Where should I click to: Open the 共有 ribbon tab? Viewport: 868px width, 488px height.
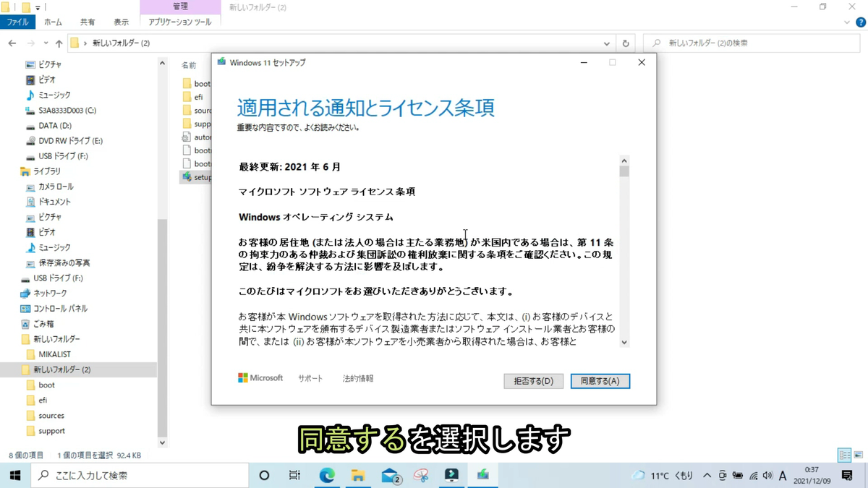(88, 22)
